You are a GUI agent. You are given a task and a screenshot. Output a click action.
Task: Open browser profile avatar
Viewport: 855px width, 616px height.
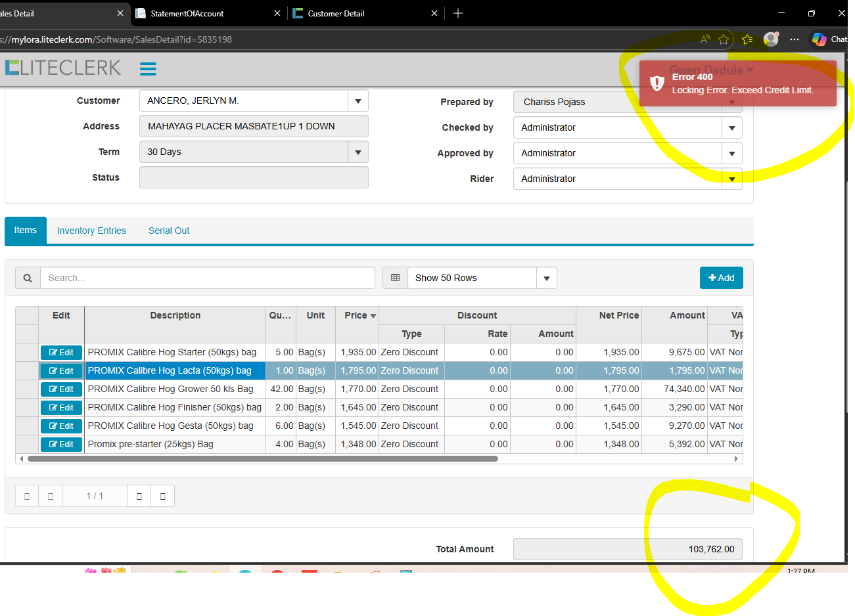click(x=771, y=39)
